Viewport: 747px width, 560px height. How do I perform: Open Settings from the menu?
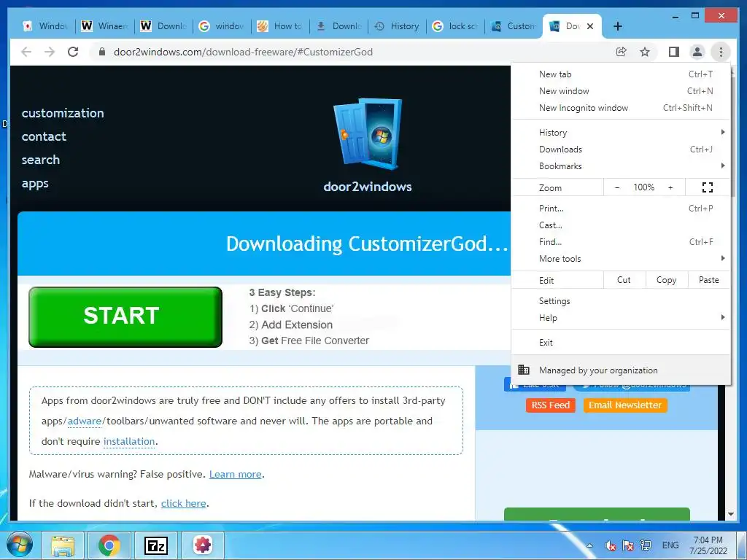click(620, 301)
